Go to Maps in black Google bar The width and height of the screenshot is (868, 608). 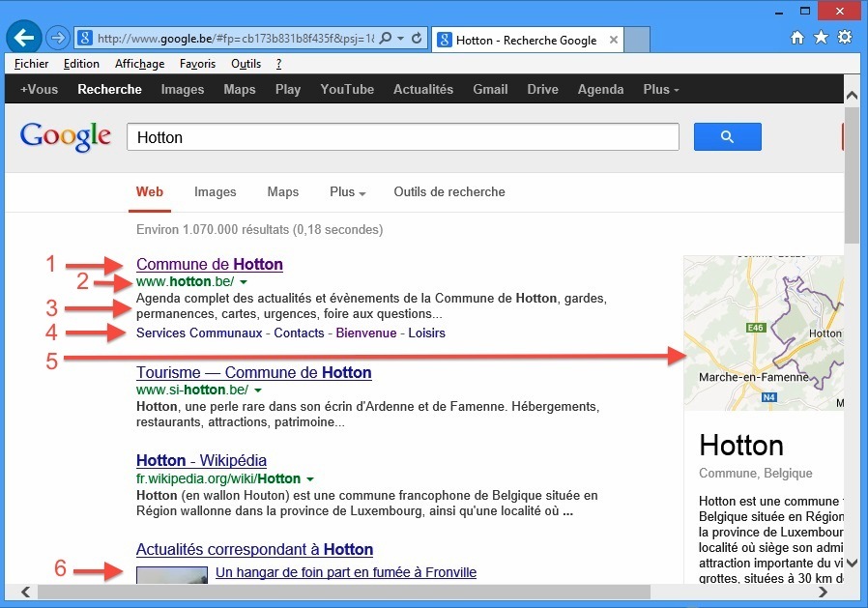coord(240,89)
